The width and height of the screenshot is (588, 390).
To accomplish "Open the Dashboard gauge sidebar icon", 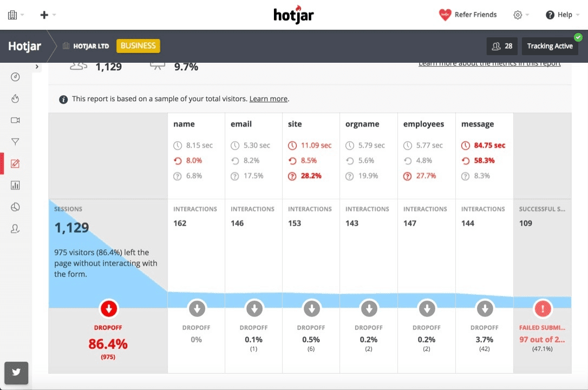I will point(15,77).
